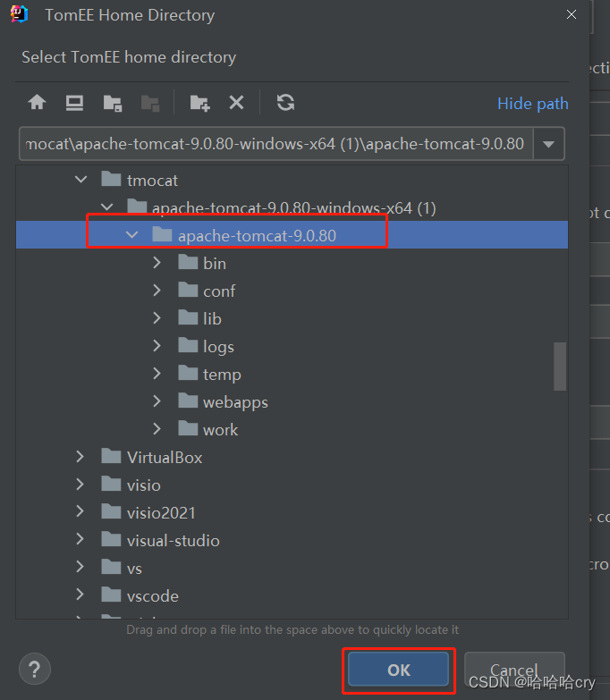The width and height of the screenshot is (610, 700).
Task: Click the tree's vertical scrollbar thumb
Action: 560,367
